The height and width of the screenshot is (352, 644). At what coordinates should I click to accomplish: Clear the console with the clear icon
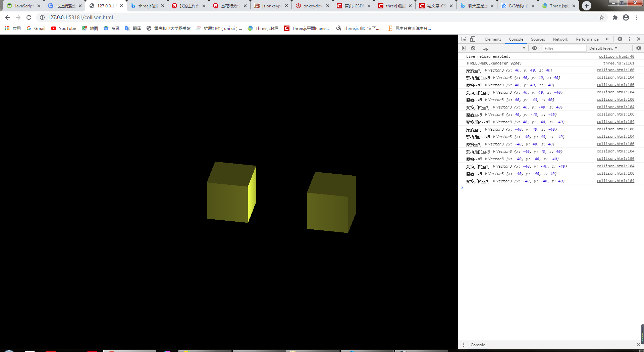click(473, 48)
